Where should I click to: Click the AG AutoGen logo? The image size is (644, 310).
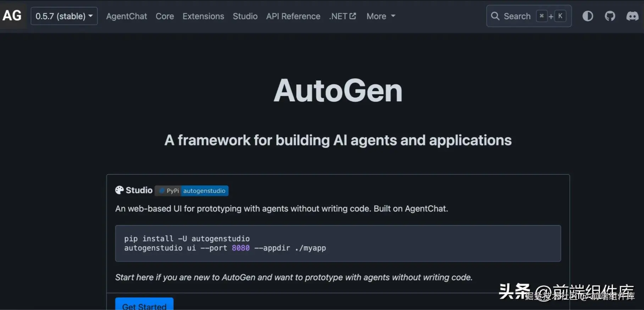(12, 16)
